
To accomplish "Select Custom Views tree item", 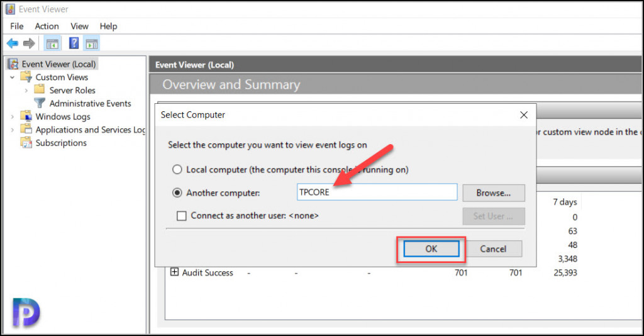I will point(62,77).
